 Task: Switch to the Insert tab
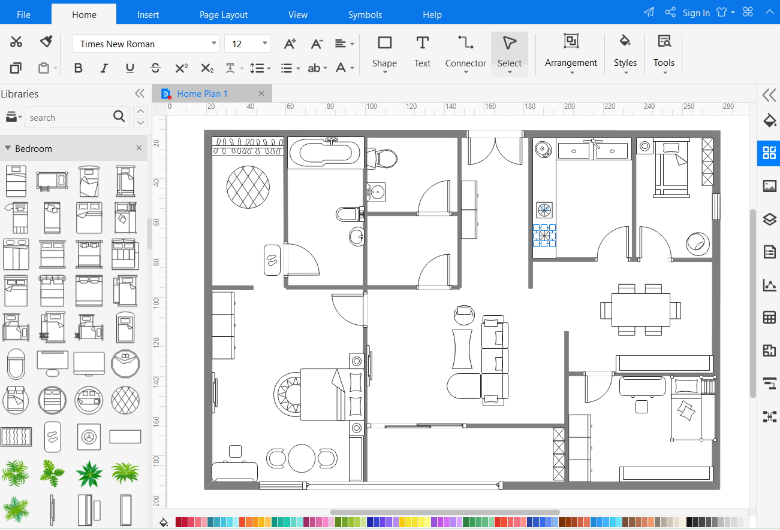(x=148, y=14)
